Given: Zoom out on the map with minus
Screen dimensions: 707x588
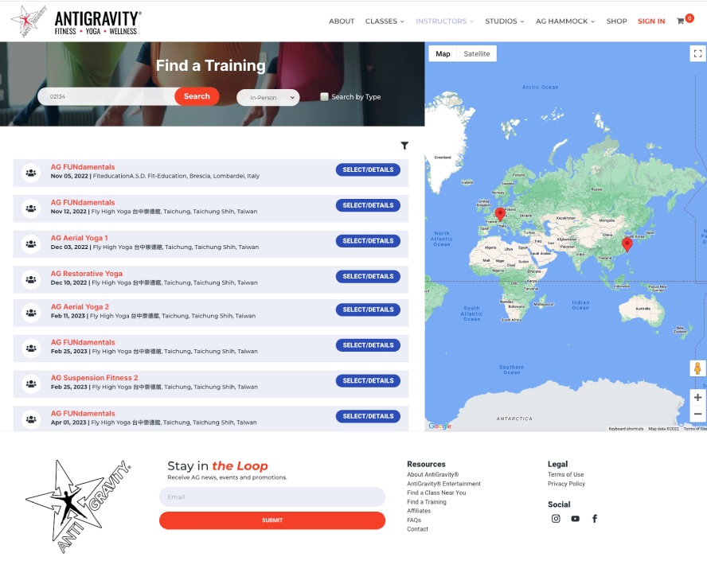Looking at the screenshot, I should [697, 414].
